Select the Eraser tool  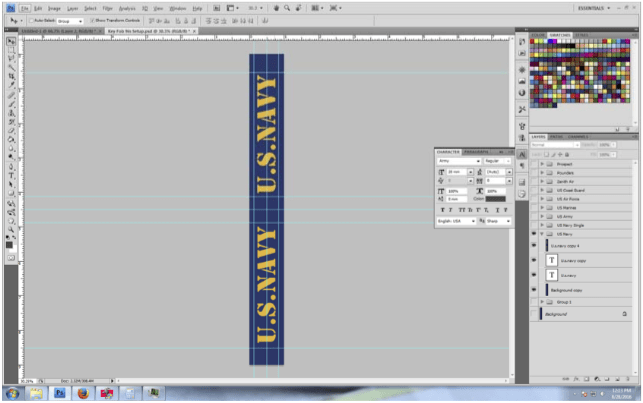tap(11, 131)
